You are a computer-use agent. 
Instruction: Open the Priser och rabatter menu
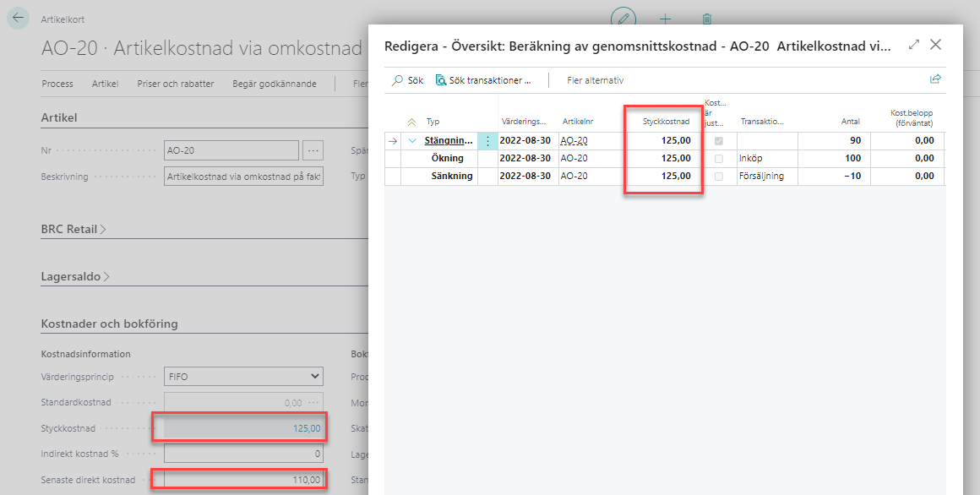coord(176,84)
